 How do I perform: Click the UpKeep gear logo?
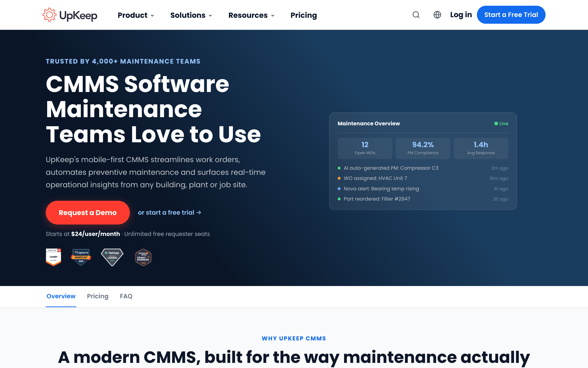click(70, 15)
